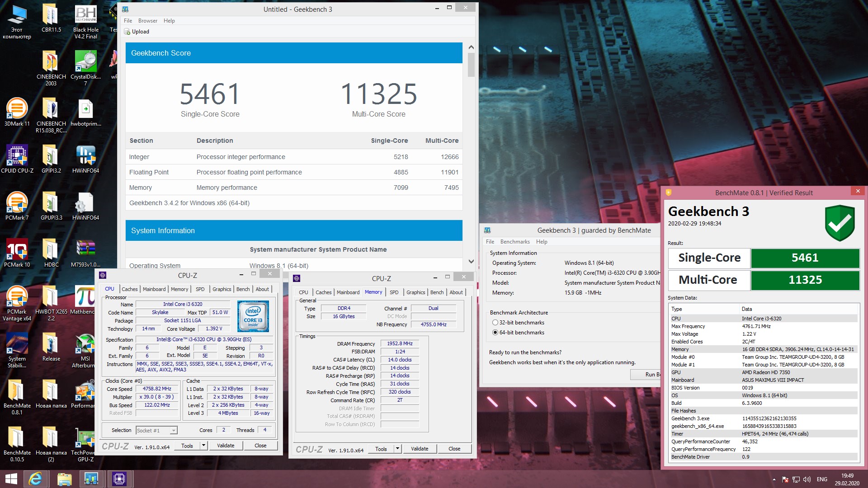Screen dimensions: 868x488
Task: Launch PCMark Vantage x64 desktop icon
Action: pos(17,303)
